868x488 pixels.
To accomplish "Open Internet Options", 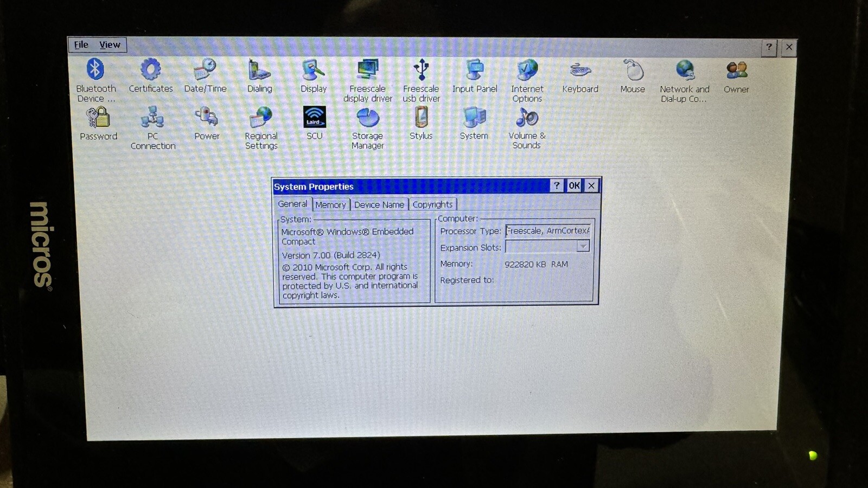I will pyautogui.click(x=527, y=80).
